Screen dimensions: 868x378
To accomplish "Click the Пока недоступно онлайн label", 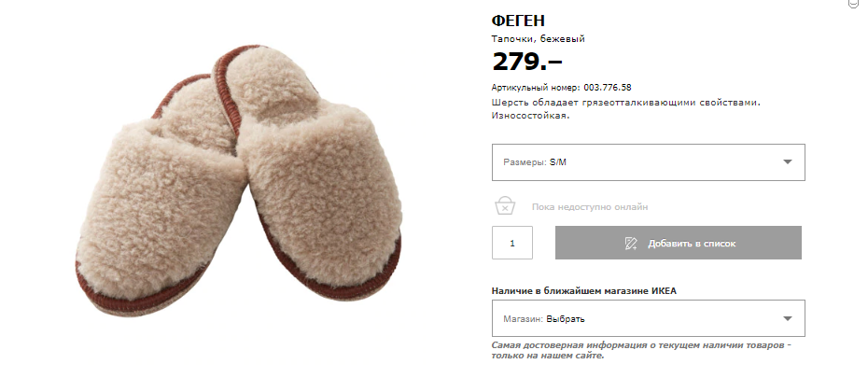I will (x=590, y=207).
